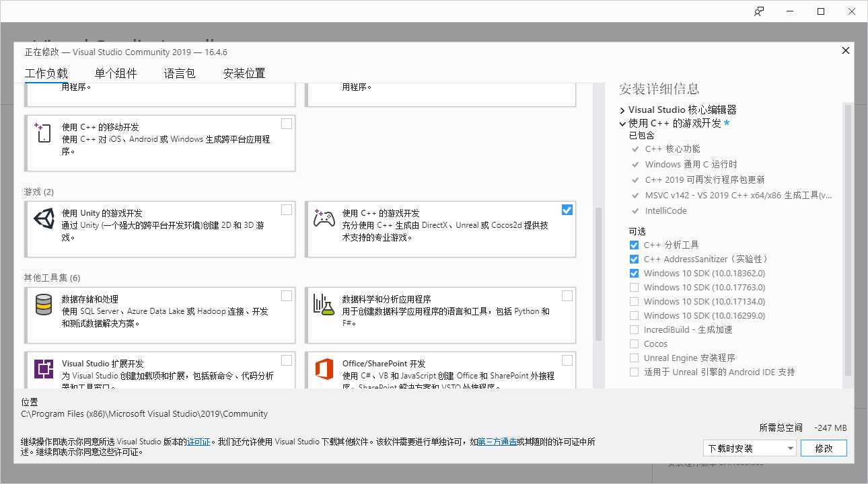This screenshot has height=484, width=868.
Task: Uncheck Windows 10 SDK (10.0.18362.0)
Action: click(x=634, y=274)
